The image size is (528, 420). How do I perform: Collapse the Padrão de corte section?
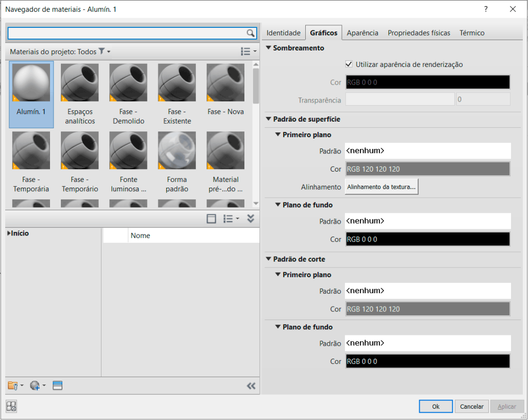(269, 259)
